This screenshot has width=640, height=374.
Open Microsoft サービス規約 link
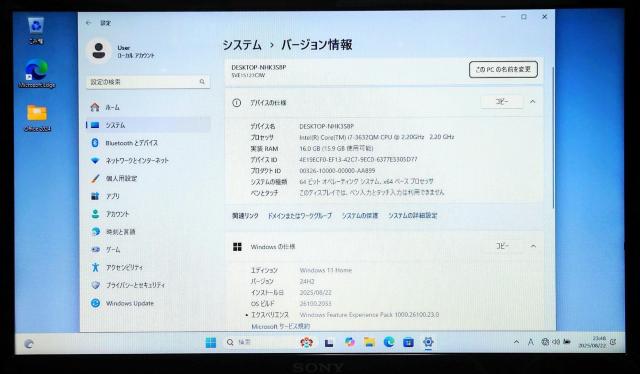280,326
